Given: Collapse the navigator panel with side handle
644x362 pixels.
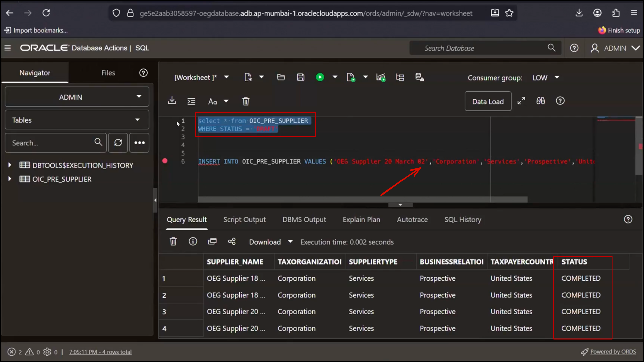Looking at the screenshot, I should coord(155,200).
